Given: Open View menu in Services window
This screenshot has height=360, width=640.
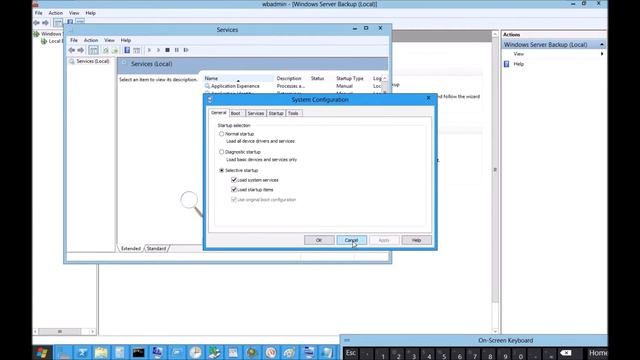Looking at the screenshot, I should click(x=109, y=40).
